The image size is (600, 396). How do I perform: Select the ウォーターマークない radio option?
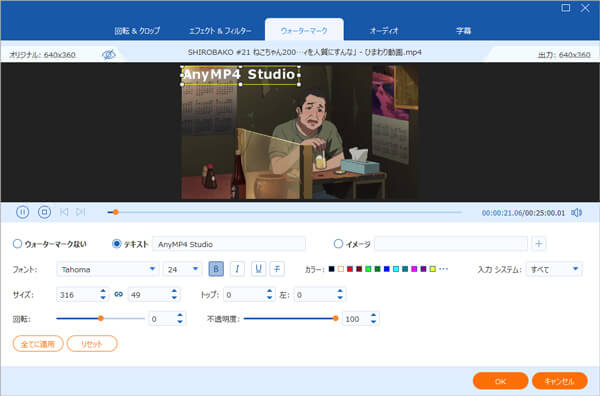[17, 244]
